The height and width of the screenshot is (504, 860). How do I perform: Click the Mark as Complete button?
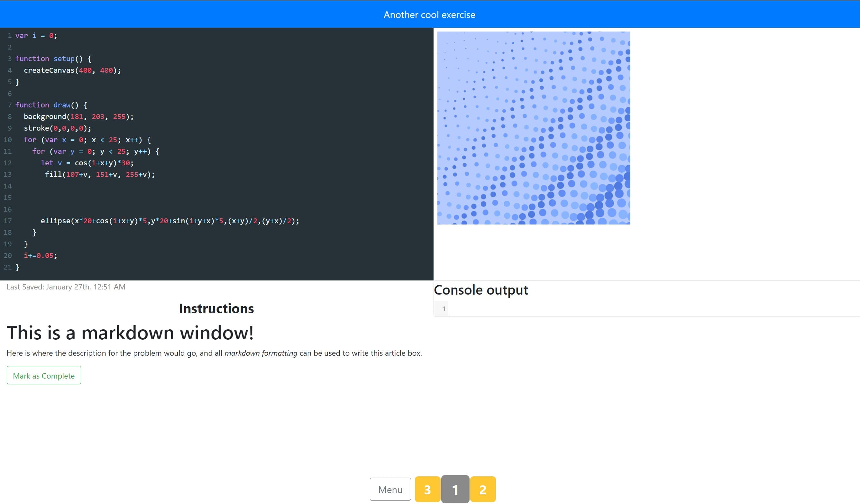44,375
